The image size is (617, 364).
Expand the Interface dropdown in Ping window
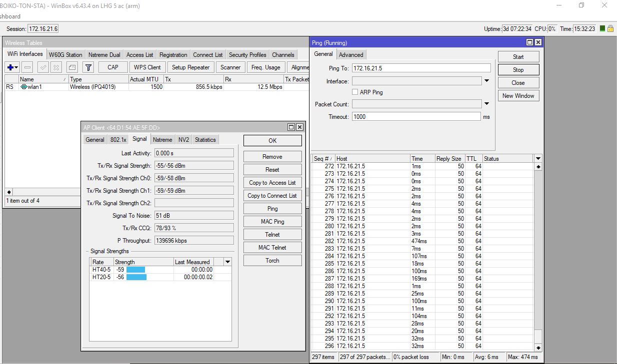(x=486, y=81)
